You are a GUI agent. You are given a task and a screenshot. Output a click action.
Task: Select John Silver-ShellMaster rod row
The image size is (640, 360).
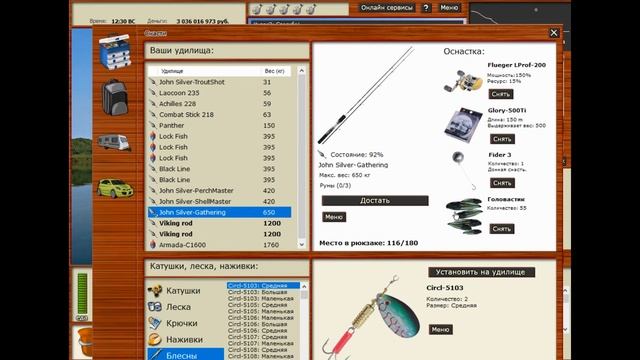[219, 202]
